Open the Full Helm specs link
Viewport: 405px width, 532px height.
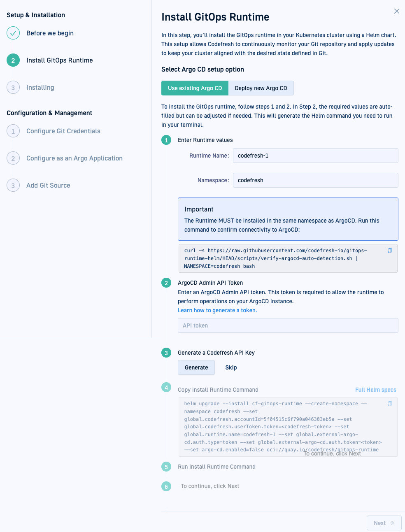tap(375, 390)
